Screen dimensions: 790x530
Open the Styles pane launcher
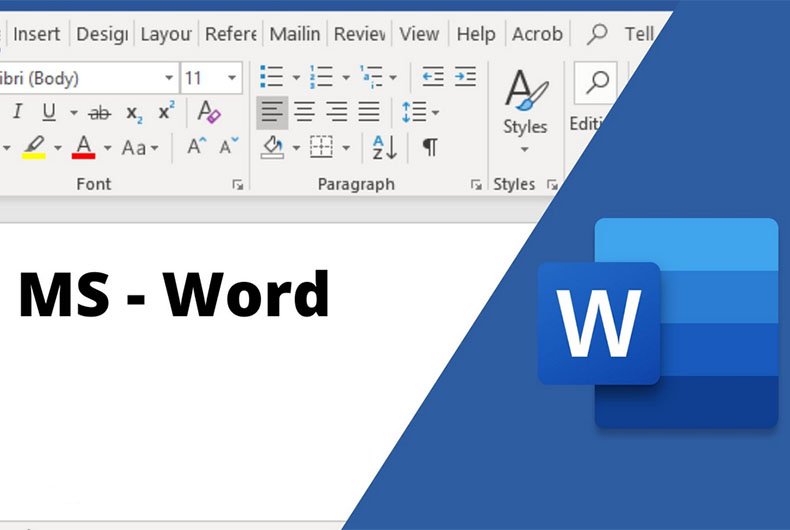(552, 185)
